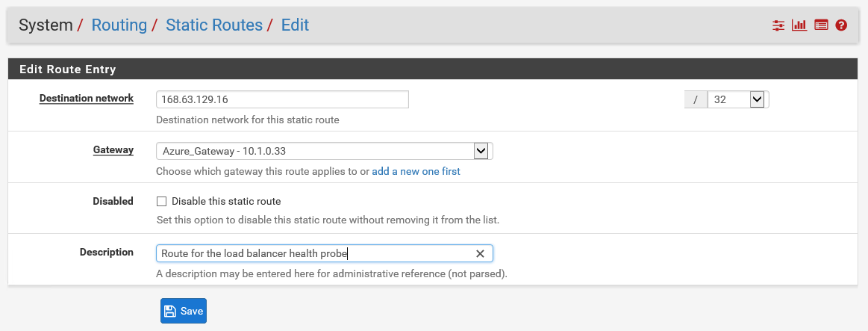Focus the Description text field
The image size is (868, 331).
[x=325, y=253]
